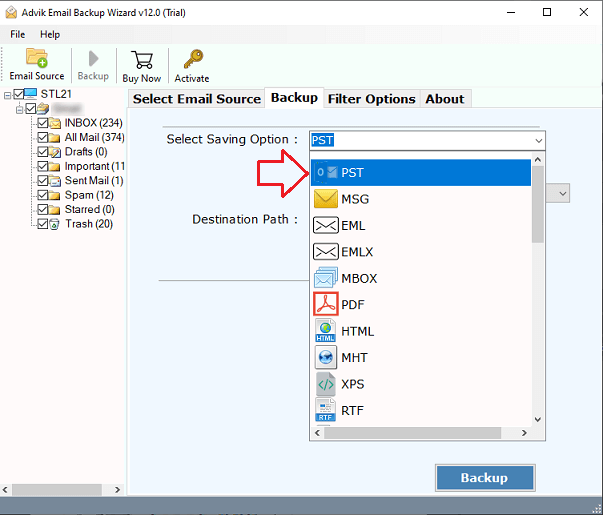The image size is (603, 515).
Task: Click the Advik app icon in title bar
Action: click(11, 12)
